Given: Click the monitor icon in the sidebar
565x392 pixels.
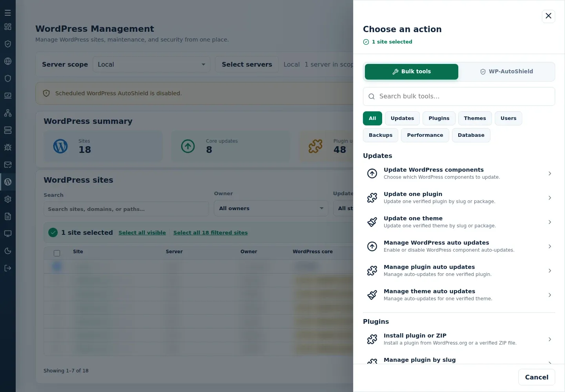Looking at the screenshot, I should [x=8, y=234].
